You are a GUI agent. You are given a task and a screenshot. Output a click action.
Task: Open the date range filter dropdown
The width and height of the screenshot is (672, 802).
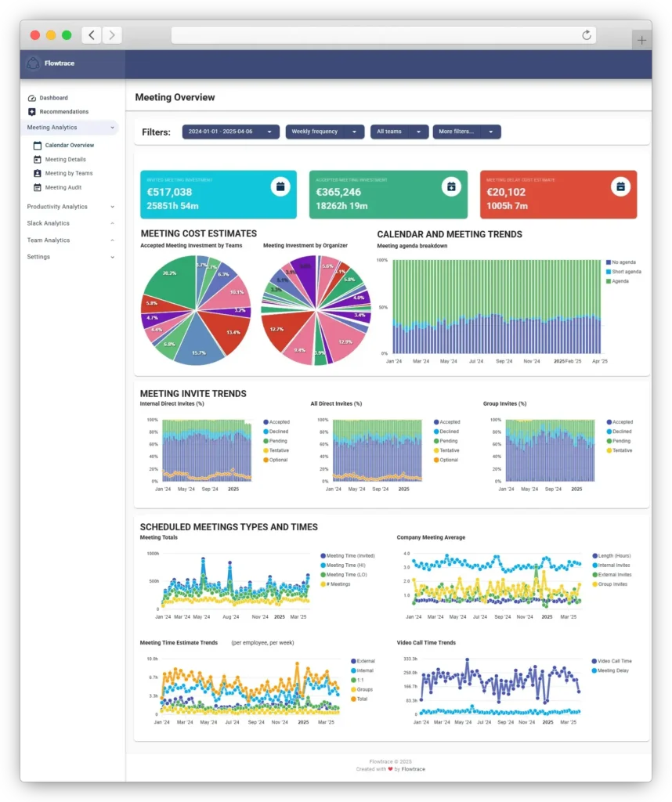point(230,132)
